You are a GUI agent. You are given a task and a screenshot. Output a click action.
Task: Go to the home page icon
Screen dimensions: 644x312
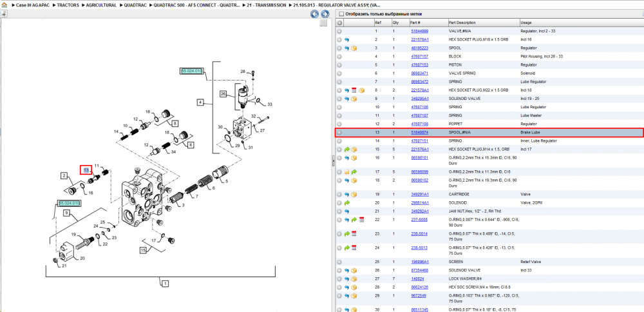5,5
